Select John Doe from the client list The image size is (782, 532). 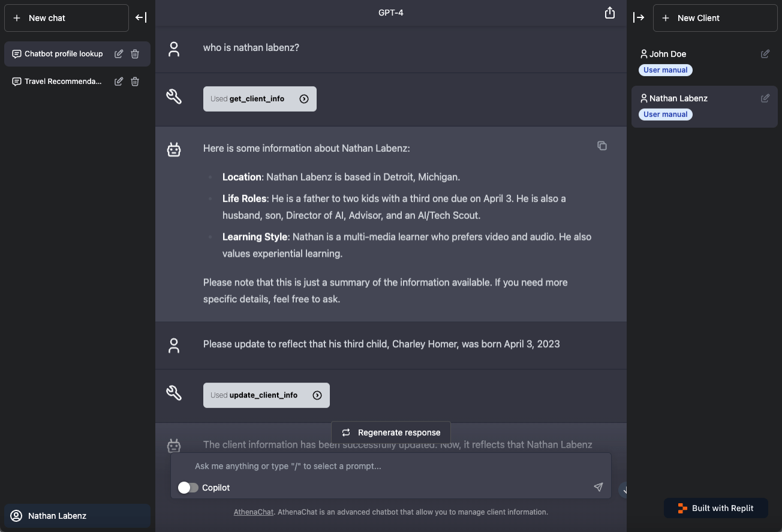coord(667,54)
